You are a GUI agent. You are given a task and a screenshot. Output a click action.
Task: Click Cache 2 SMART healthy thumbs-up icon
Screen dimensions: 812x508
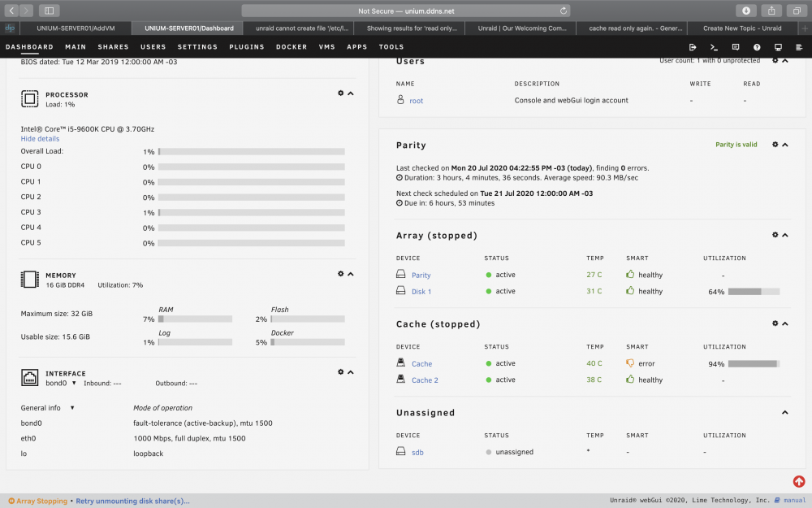(x=630, y=380)
